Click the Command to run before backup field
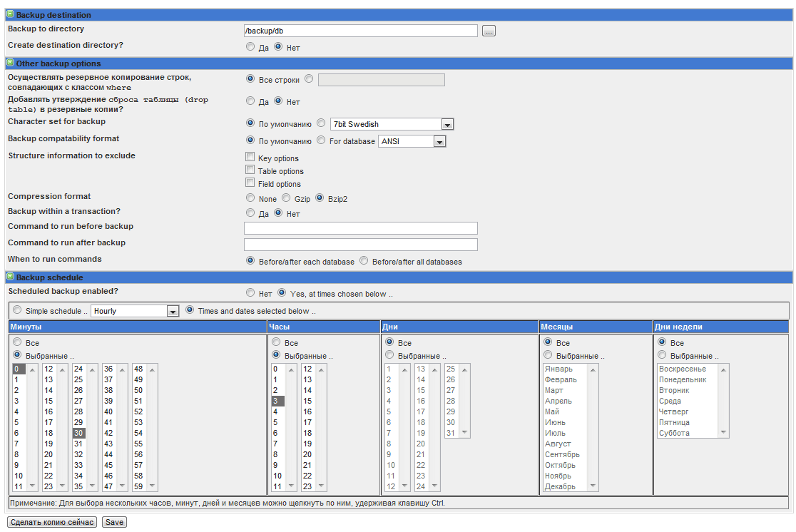 360,227
